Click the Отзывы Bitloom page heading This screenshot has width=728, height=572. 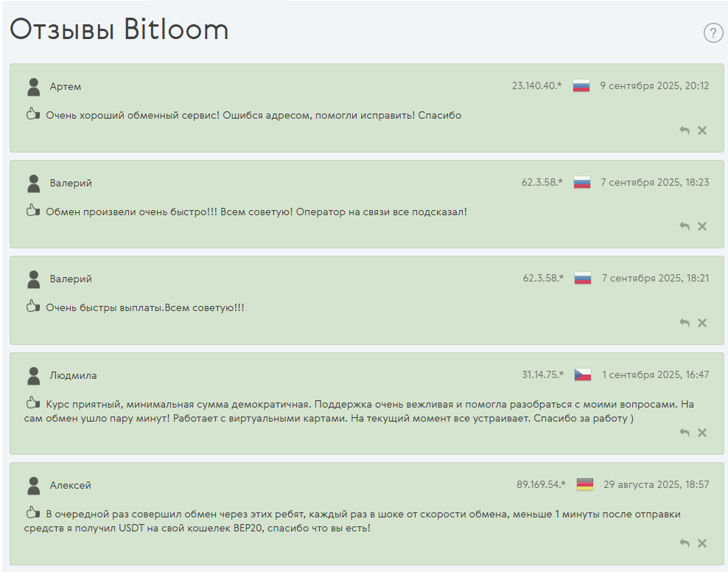point(118,30)
